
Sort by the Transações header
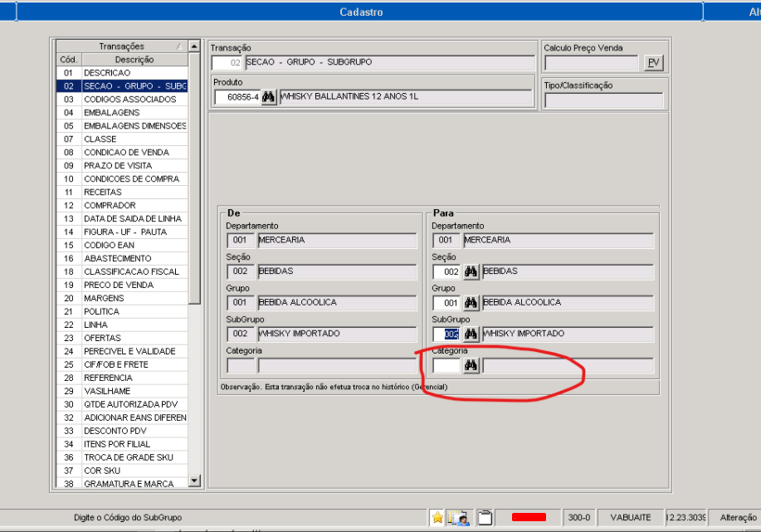point(121,46)
